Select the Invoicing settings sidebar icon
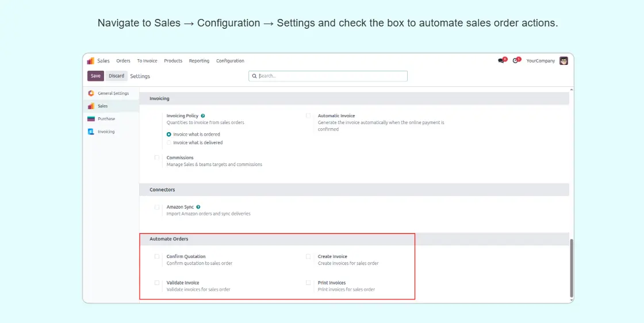This screenshot has width=644, height=323. click(x=91, y=132)
